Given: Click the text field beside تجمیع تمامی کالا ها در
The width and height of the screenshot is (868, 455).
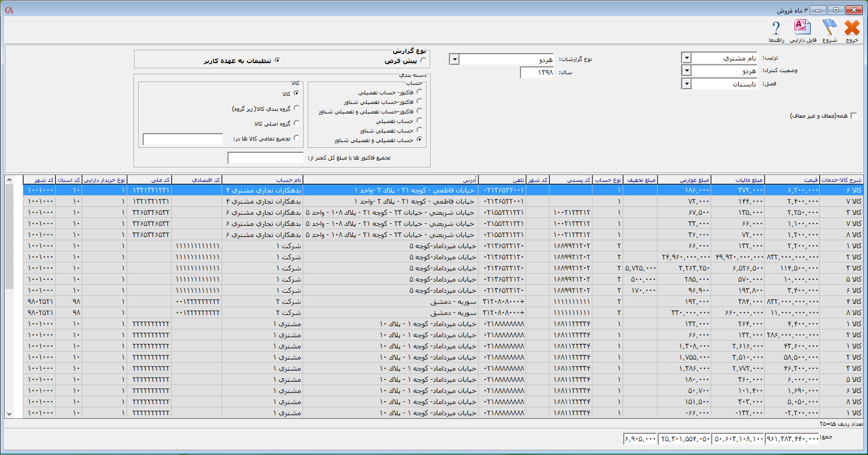Looking at the screenshot, I should [x=183, y=139].
